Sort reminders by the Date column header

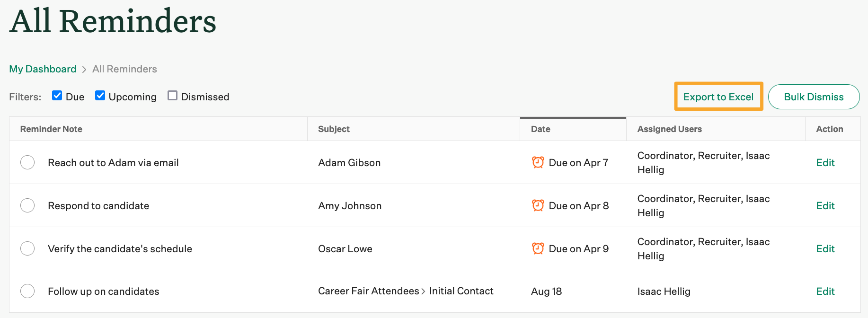(x=540, y=129)
